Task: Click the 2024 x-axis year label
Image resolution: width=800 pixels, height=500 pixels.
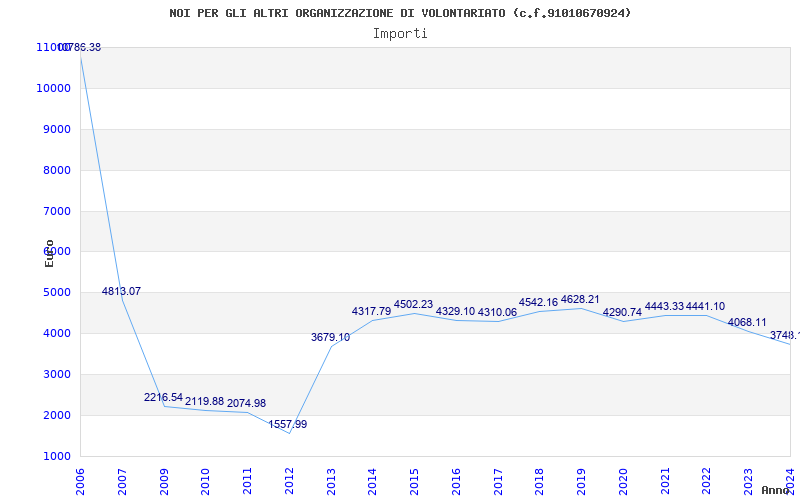Action: click(790, 481)
